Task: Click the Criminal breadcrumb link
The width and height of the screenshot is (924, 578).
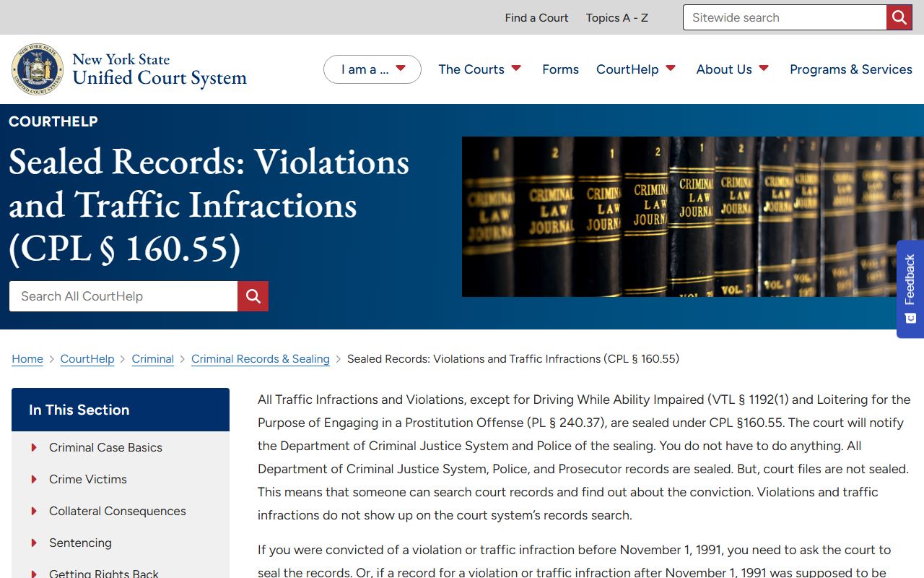Action: click(x=153, y=359)
